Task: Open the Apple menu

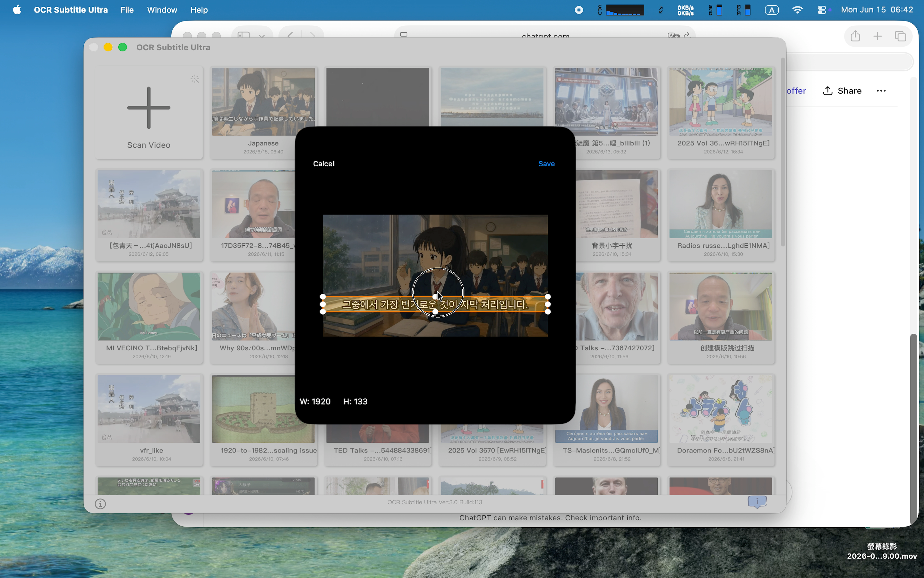Action: pos(17,10)
